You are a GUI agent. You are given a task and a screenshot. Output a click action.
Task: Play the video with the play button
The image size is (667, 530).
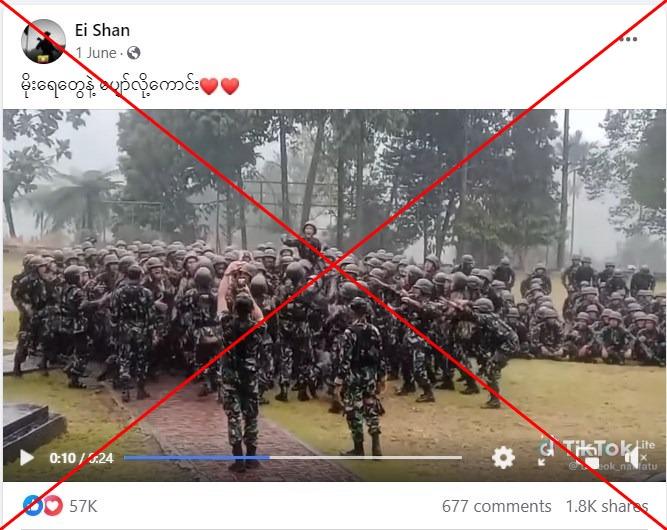tap(27, 458)
